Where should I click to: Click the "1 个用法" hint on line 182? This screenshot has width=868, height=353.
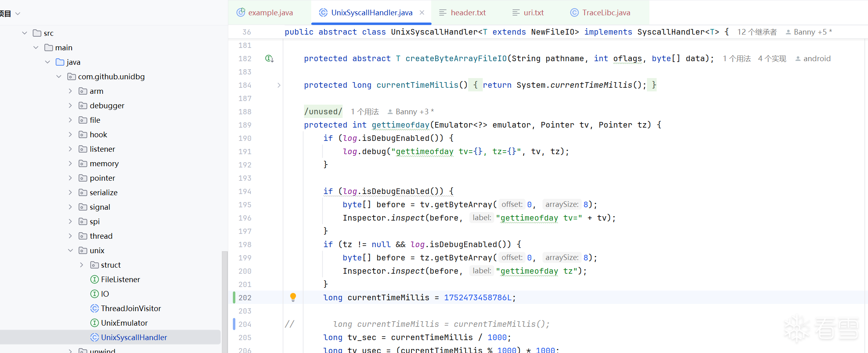click(x=737, y=59)
